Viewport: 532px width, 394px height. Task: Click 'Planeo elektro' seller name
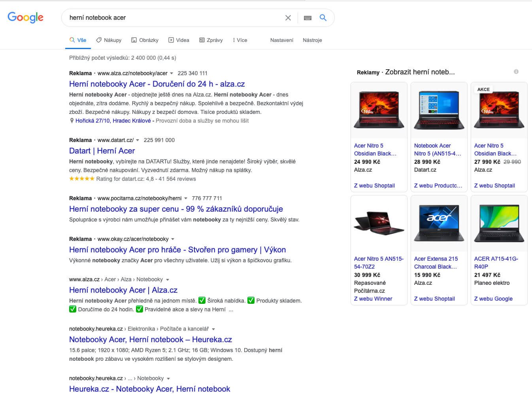point(492,283)
